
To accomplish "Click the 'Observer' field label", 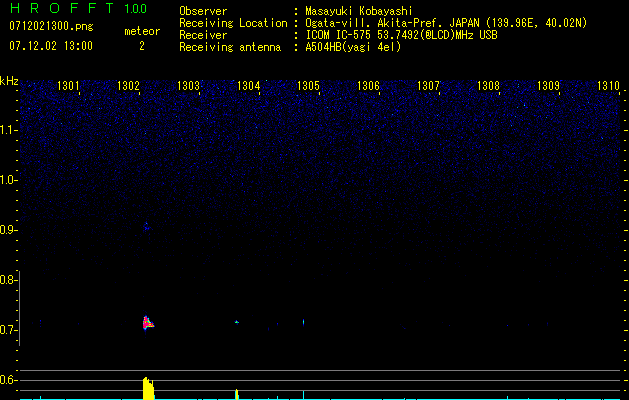I will click(203, 11).
